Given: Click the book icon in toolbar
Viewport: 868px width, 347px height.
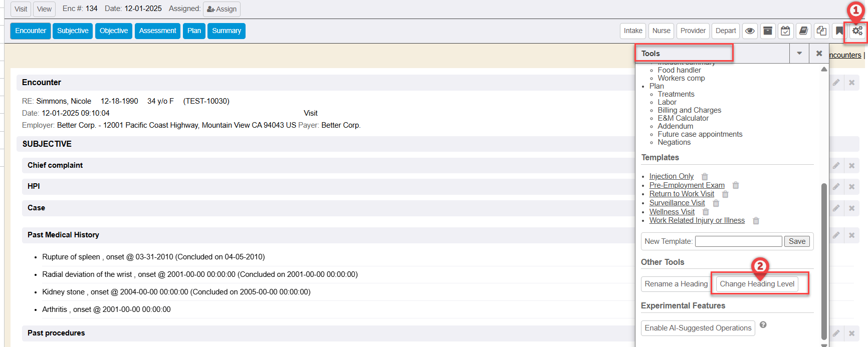Looking at the screenshot, I should (803, 31).
